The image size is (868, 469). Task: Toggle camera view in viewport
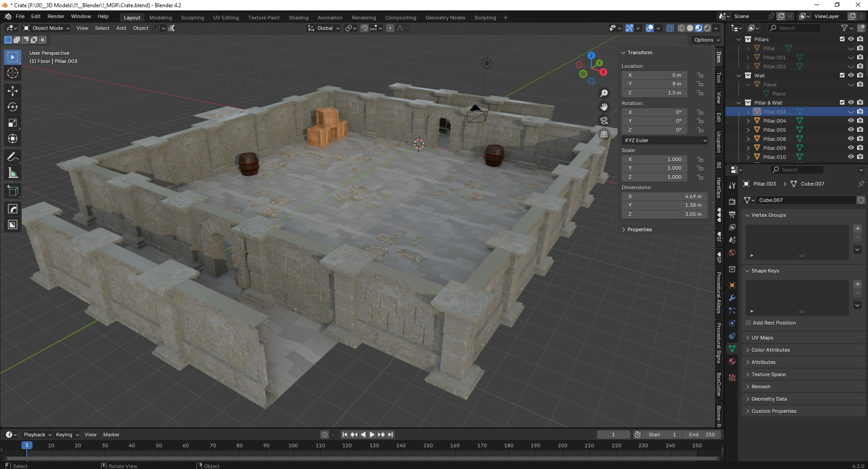[604, 121]
